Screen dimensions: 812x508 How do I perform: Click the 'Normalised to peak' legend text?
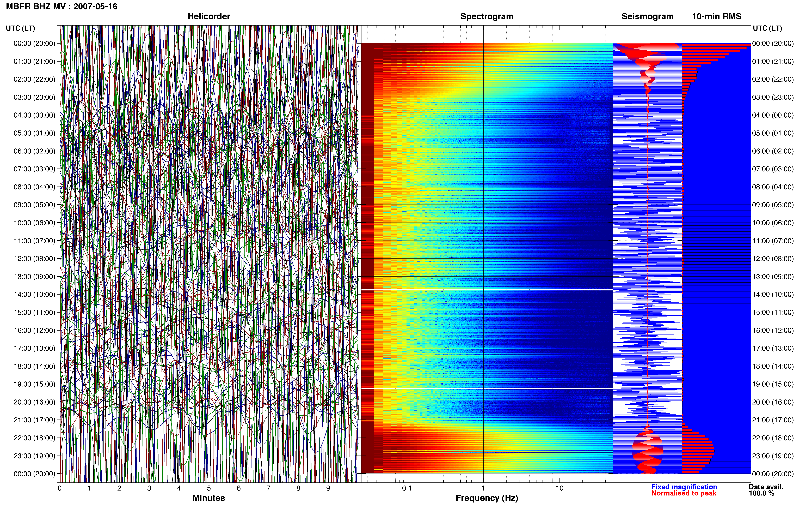[684, 493]
